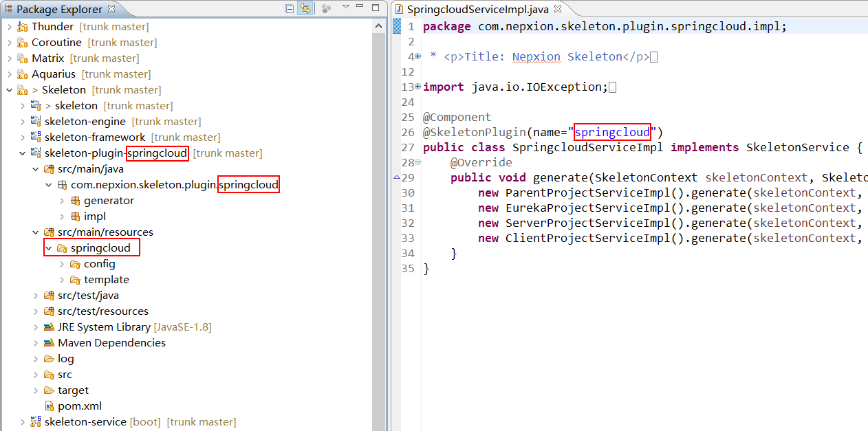Click the impl package icon

click(x=75, y=217)
